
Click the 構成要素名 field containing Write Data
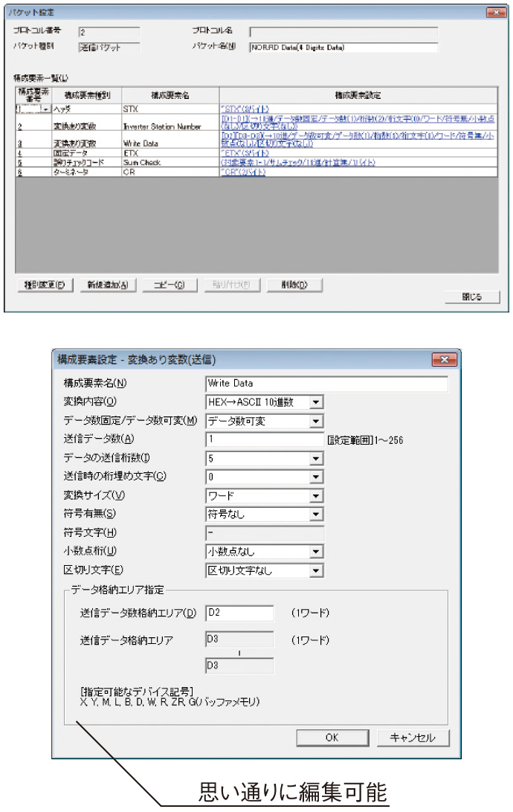pos(326,384)
